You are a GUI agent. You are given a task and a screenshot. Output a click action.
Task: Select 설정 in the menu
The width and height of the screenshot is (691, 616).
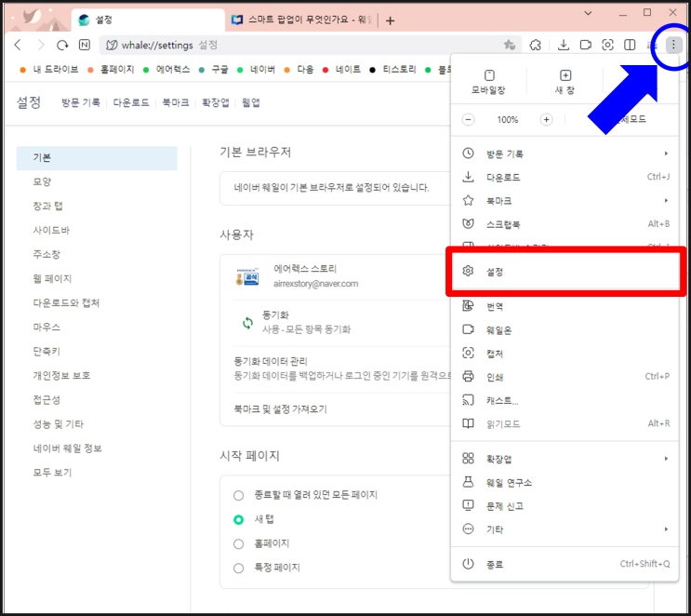point(565,271)
